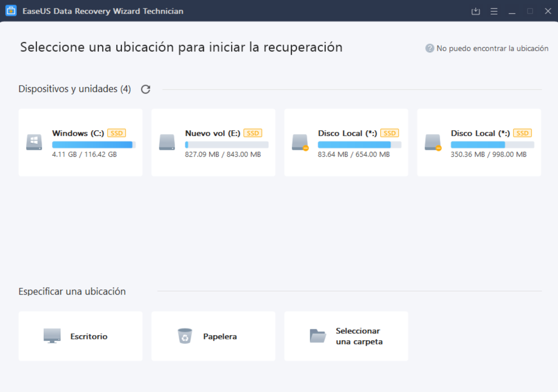Image resolution: width=558 pixels, height=392 pixels.
Task: Click SSD badge on the 998.00 MB disk
Action: point(523,133)
